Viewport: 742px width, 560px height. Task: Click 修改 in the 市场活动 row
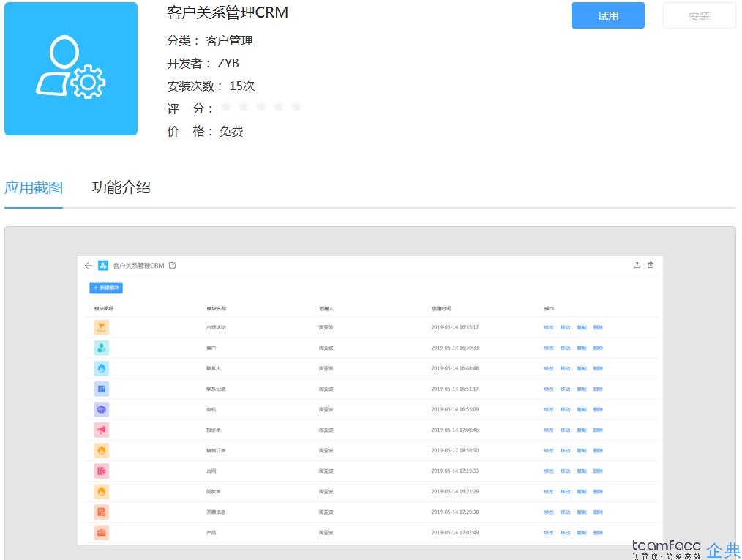(x=549, y=327)
